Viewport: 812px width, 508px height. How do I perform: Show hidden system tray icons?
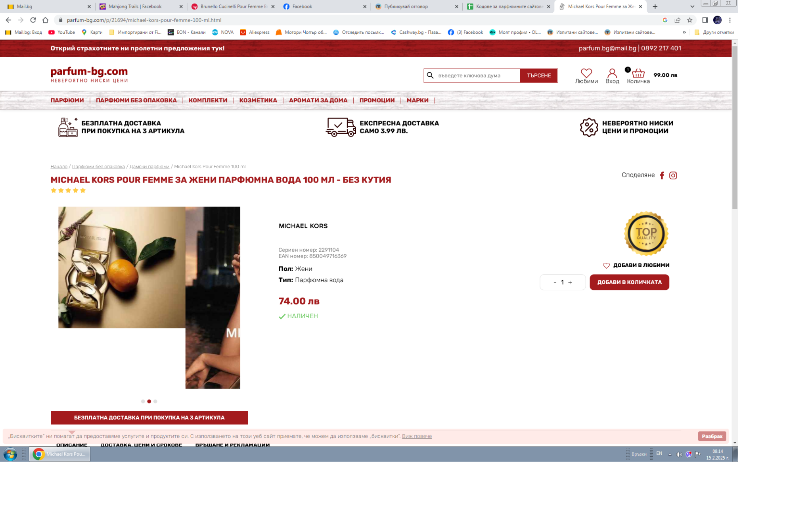(x=670, y=454)
